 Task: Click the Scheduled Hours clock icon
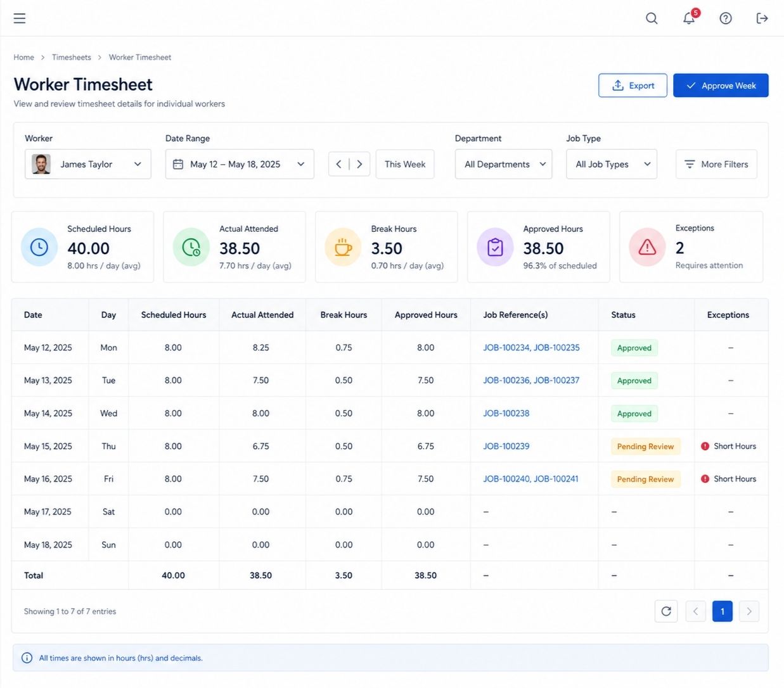39,247
